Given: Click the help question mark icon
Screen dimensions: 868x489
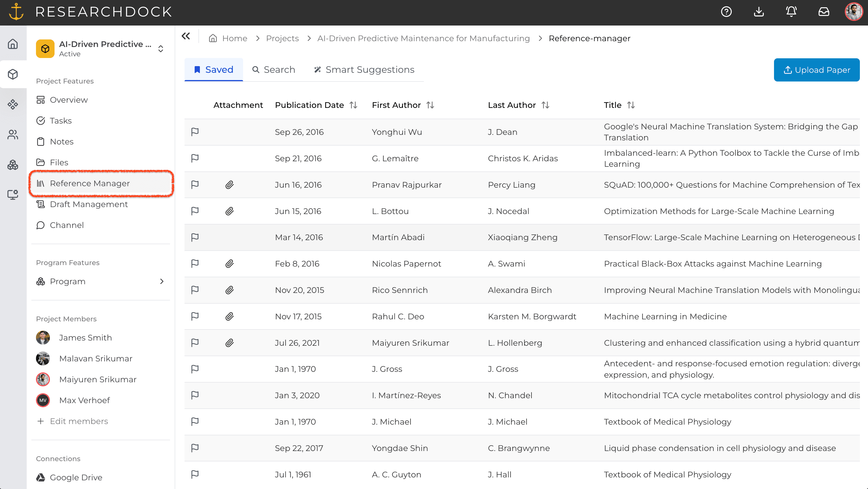Looking at the screenshot, I should [x=726, y=12].
